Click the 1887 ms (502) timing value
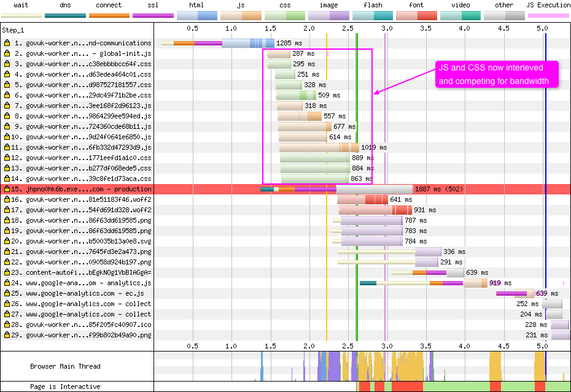 pyautogui.click(x=439, y=190)
